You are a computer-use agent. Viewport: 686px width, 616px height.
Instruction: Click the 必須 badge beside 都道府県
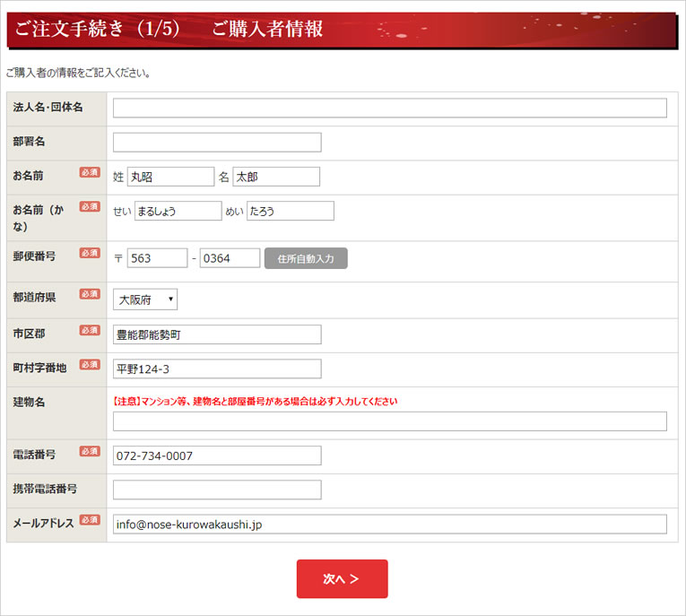[x=90, y=294]
